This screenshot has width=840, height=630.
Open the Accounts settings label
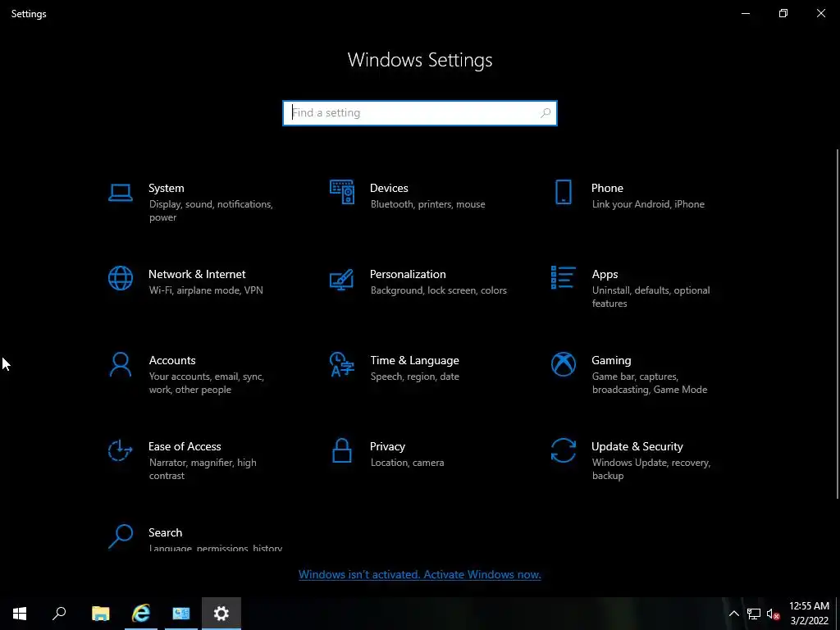[x=172, y=361]
